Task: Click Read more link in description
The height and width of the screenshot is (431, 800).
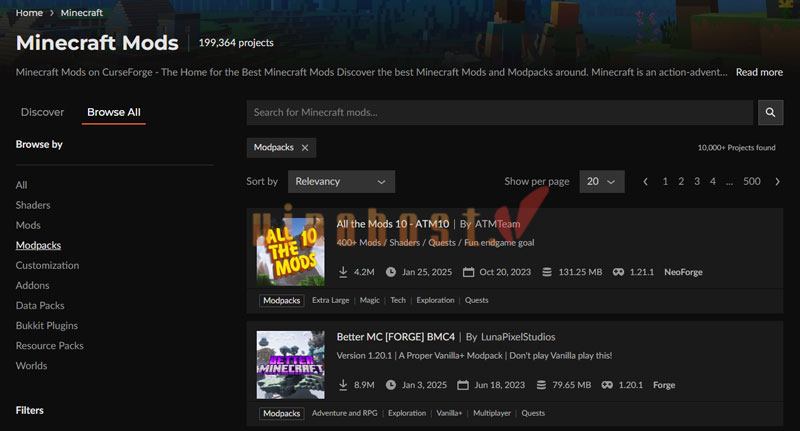Action: coord(759,72)
